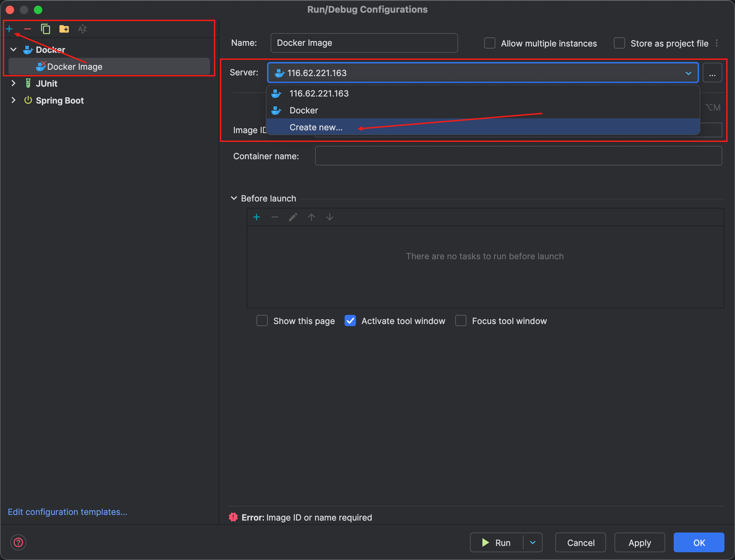This screenshot has width=735, height=560.
Task: Copy the selected configuration
Action: click(x=45, y=29)
